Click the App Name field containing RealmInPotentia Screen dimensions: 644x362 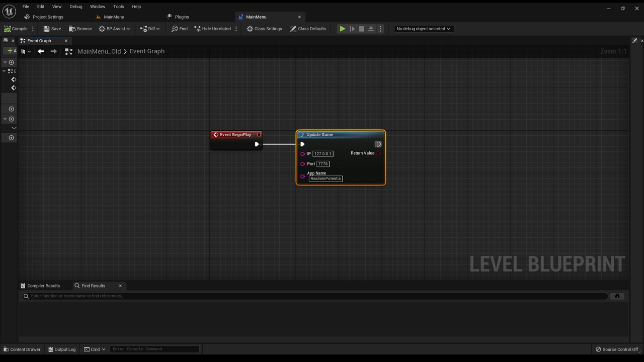pyautogui.click(x=326, y=178)
